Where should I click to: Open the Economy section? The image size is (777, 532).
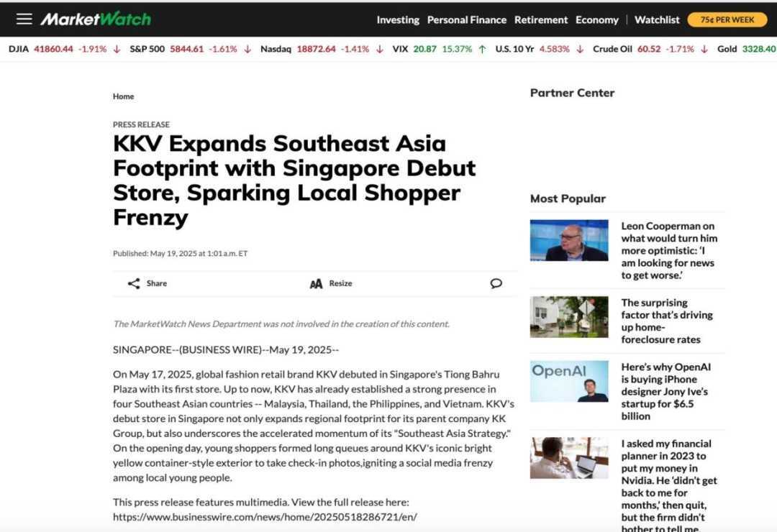coord(596,20)
